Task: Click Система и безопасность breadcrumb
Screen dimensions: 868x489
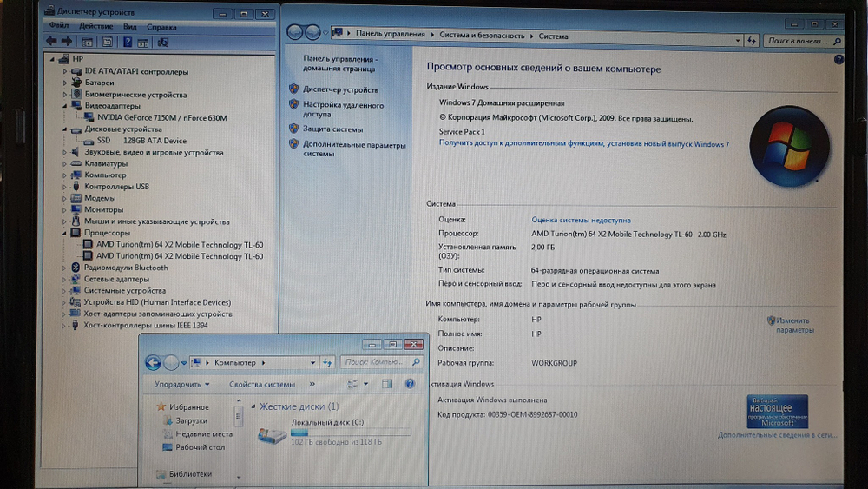Action: [x=482, y=36]
